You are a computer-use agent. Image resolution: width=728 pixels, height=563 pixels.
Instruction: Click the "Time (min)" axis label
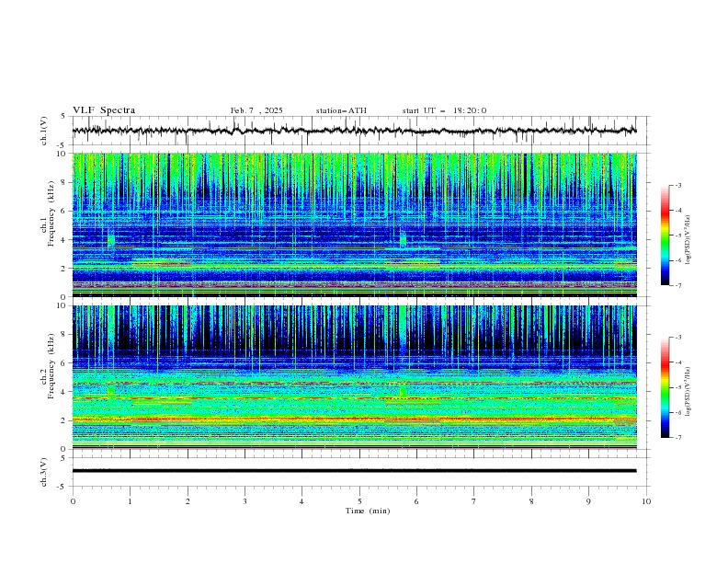(x=368, y=511)
